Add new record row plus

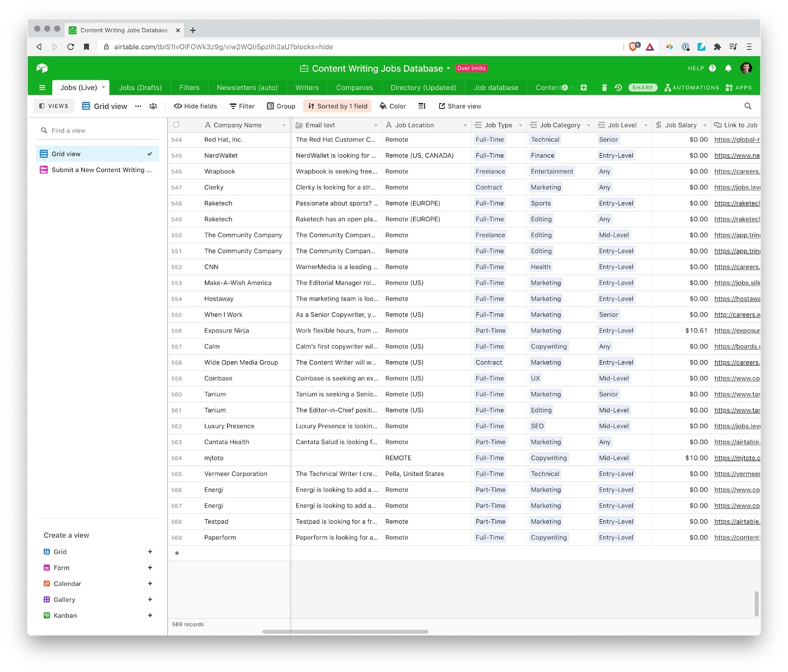pos(177,553)
